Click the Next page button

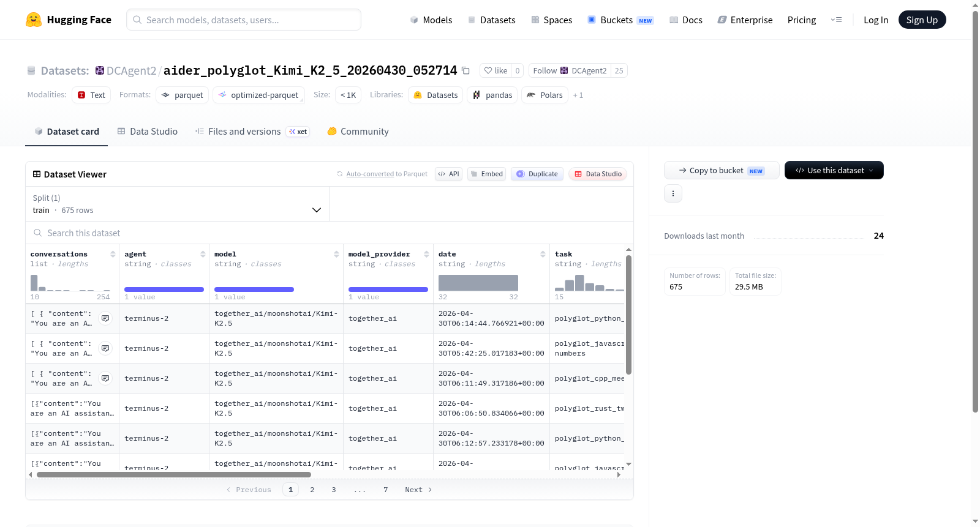[419, 490]
